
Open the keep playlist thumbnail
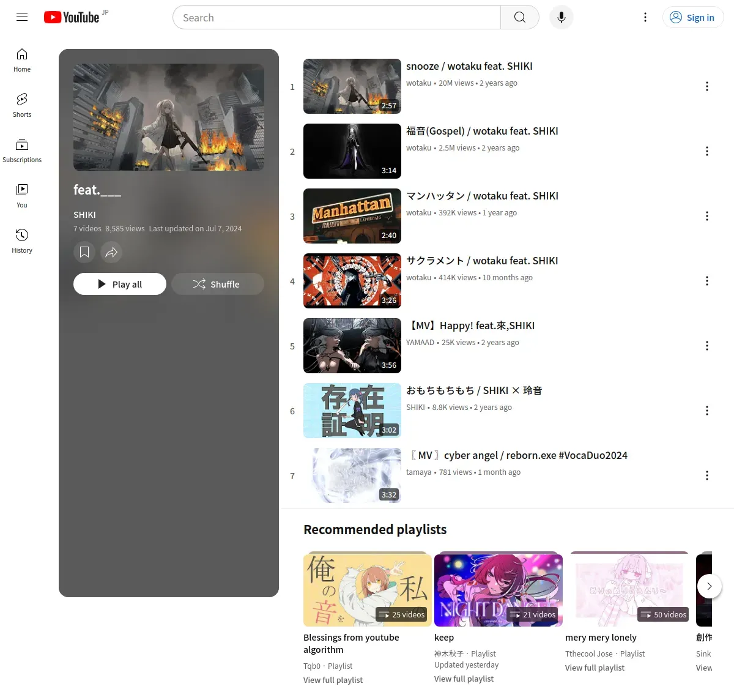pos(499,589)
